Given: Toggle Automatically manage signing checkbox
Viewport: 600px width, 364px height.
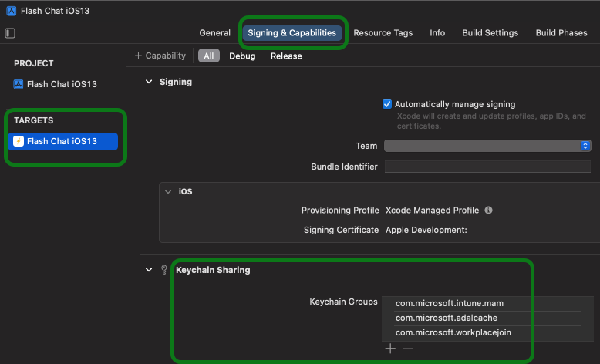Looking at the screenshot, I should coord(387,104).
